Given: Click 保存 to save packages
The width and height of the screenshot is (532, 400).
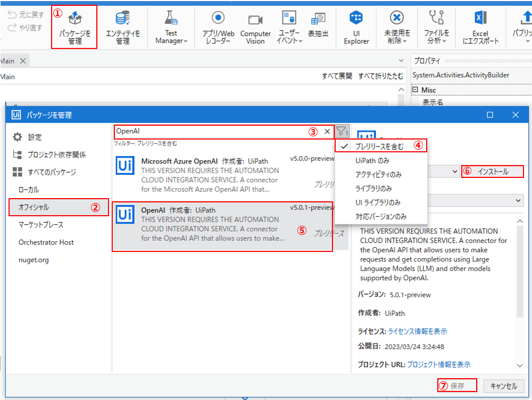Looking at the screenshot, I should point(457,386).
